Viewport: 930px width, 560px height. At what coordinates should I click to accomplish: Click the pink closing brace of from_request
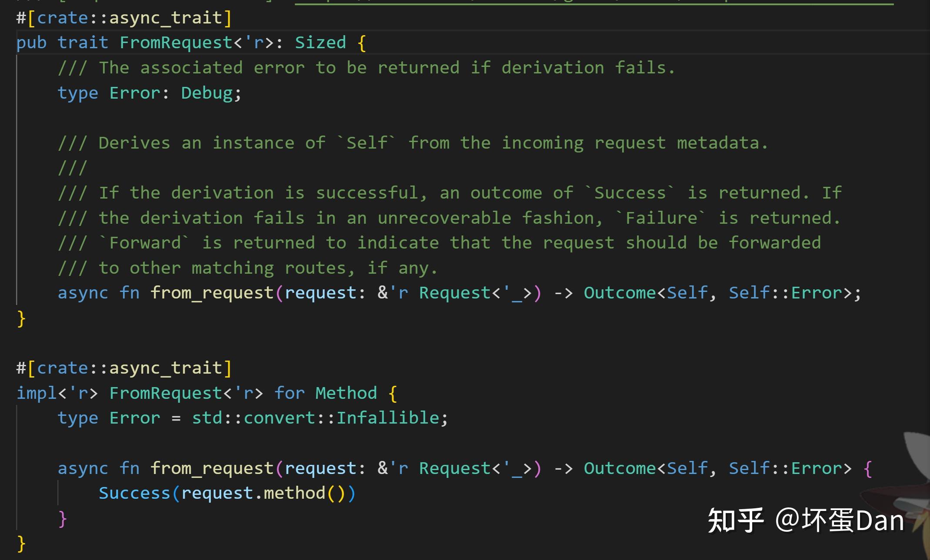(x=63, y=518)
